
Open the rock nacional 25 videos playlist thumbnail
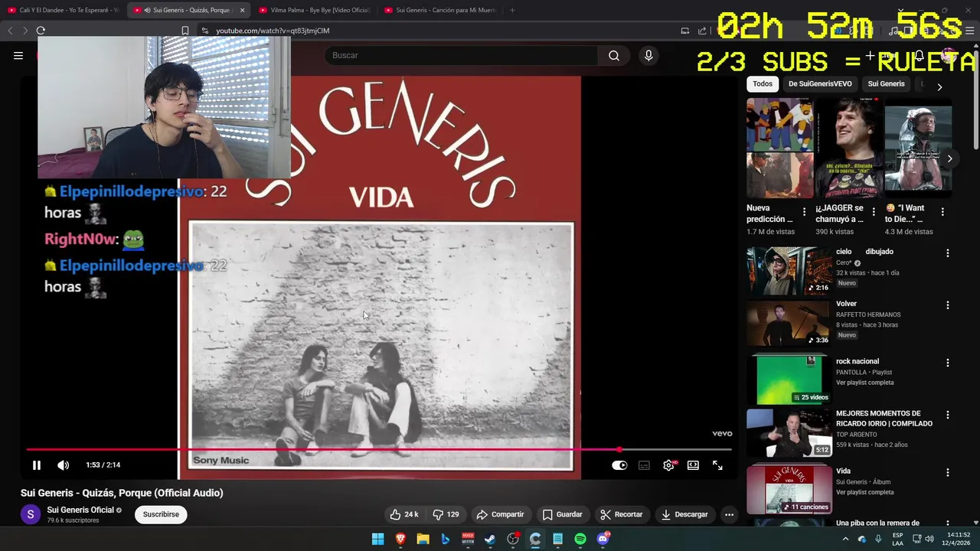click(789, 380)
